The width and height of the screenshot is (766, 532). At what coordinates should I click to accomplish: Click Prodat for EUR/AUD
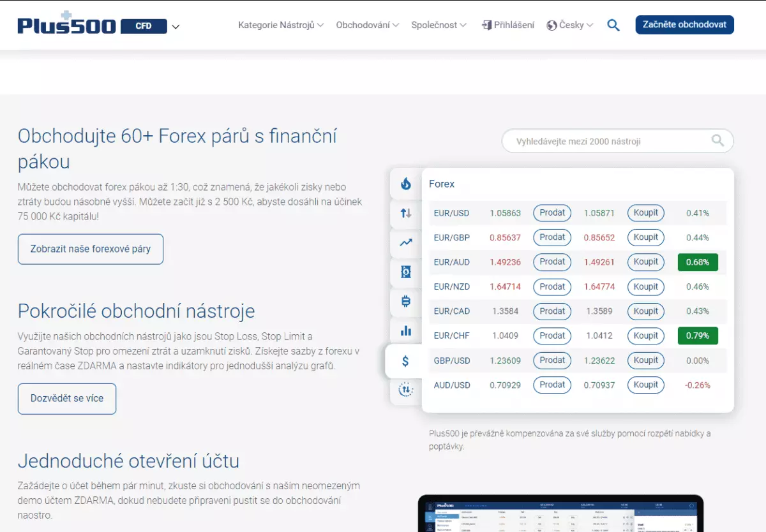pyautogui.click(x=552, y=262)
